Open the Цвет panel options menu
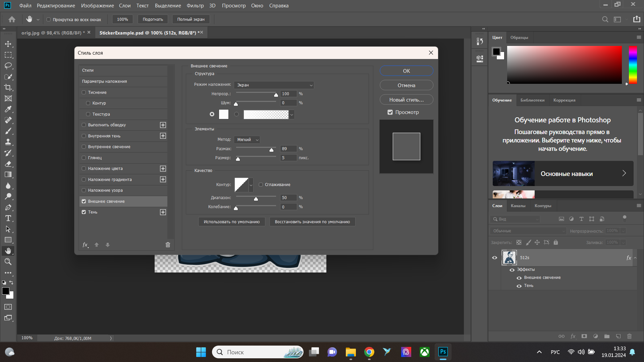644x362 pixels. (x=639, y=38)
